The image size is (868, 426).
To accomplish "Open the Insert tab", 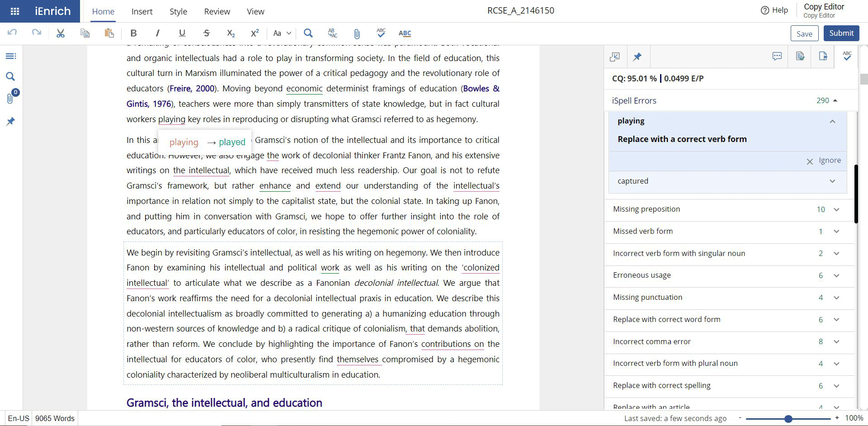I will point(142,12).
